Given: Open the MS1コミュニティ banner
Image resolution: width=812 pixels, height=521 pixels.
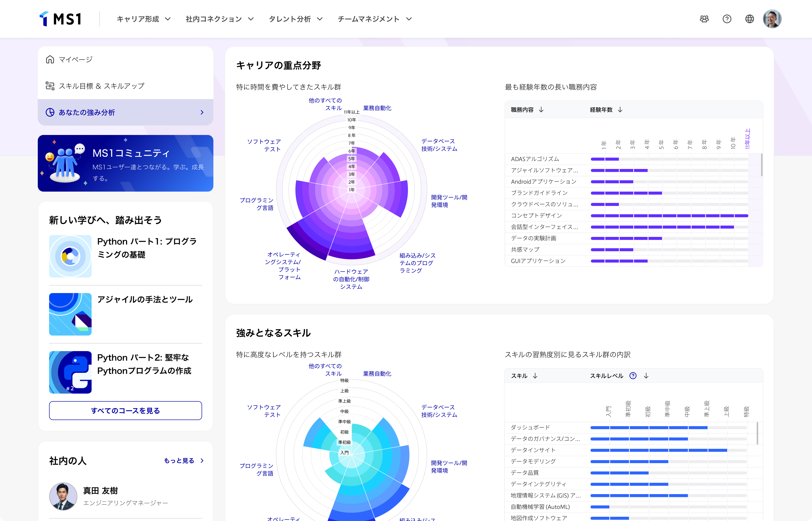Looking at the screenshot, I should pos(126,164).
